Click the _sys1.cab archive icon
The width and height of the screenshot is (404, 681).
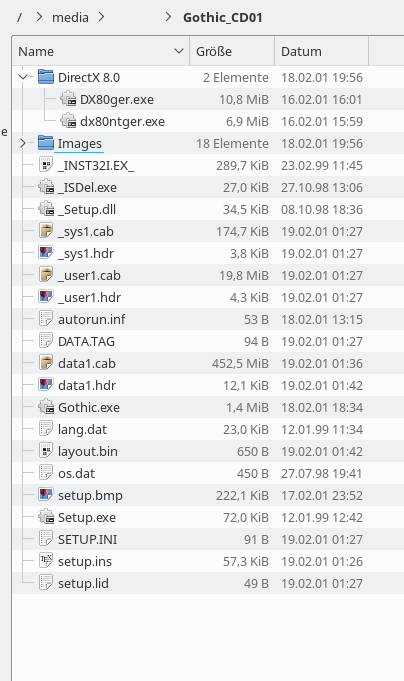pyautogui.click(x=46, y=231)
